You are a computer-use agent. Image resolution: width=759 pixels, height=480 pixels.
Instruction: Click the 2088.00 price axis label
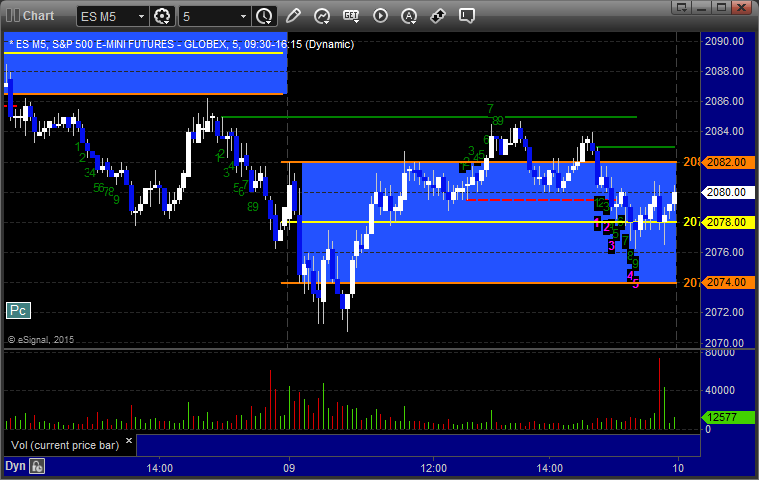click(724, 72)
